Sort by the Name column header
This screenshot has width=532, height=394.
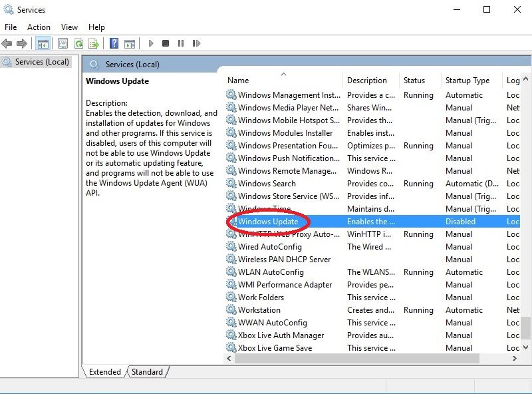pyautogui.click(x=284, y=81)
